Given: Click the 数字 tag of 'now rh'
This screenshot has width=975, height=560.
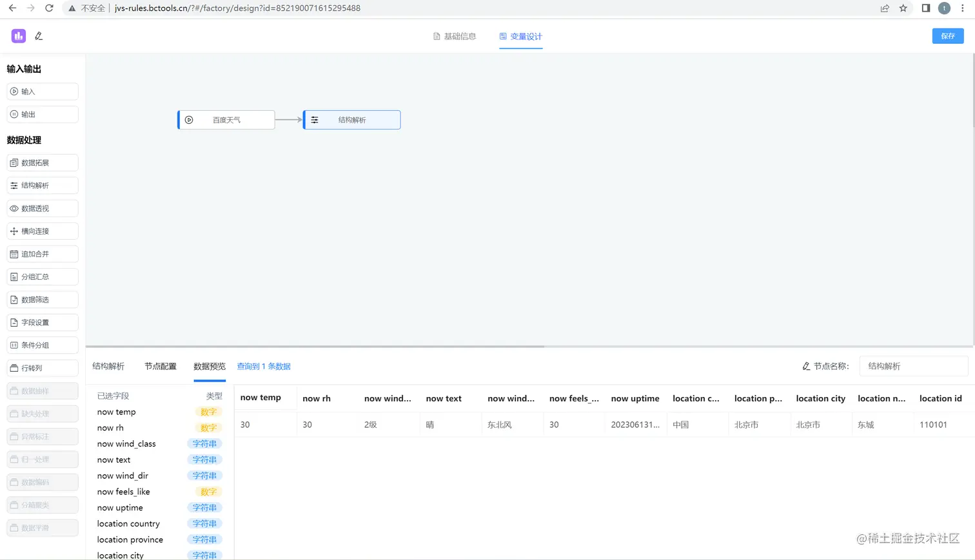Looking at the screenshot, I should [x=208, y=428].
